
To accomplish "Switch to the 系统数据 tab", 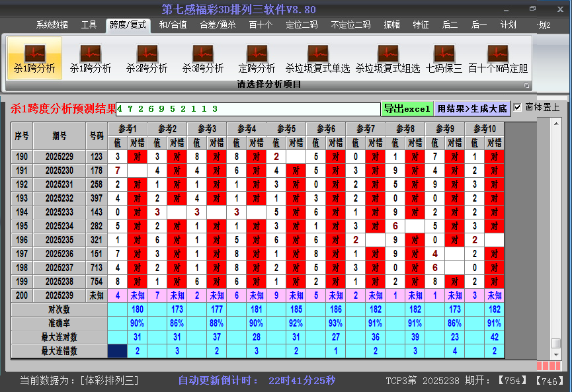I will point(52,25).
